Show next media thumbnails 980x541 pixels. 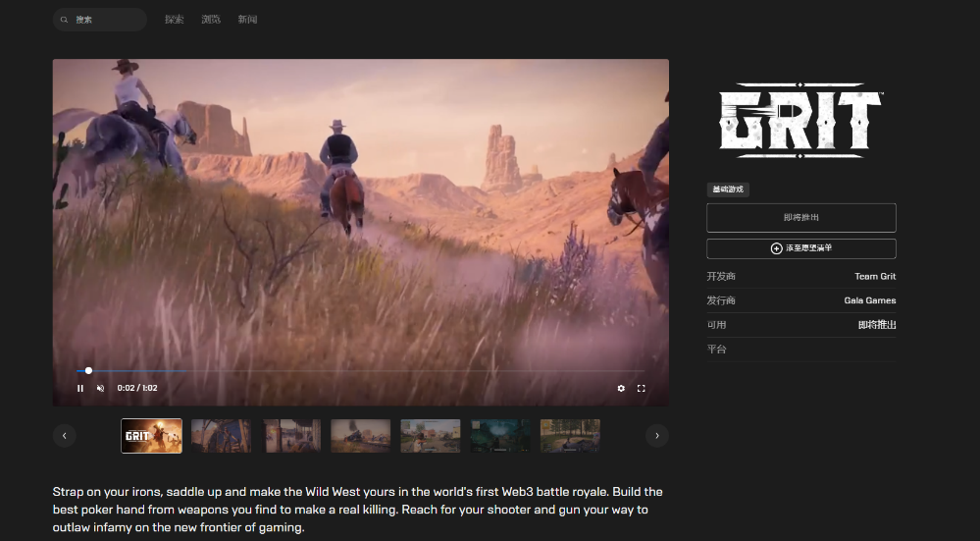656,435
